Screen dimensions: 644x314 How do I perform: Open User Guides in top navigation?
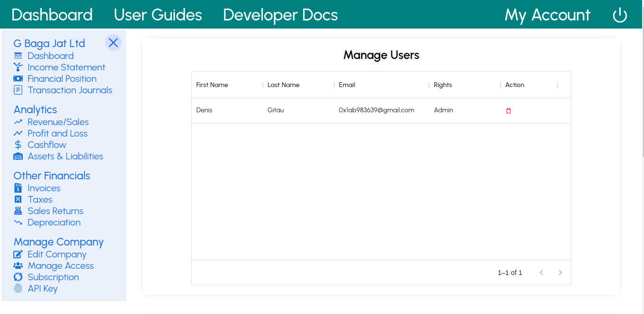(158, 15)
